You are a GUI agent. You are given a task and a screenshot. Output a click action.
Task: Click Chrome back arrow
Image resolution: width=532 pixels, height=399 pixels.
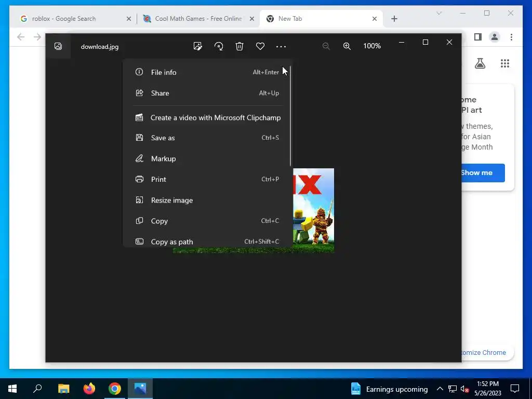[x=21, y=37]
